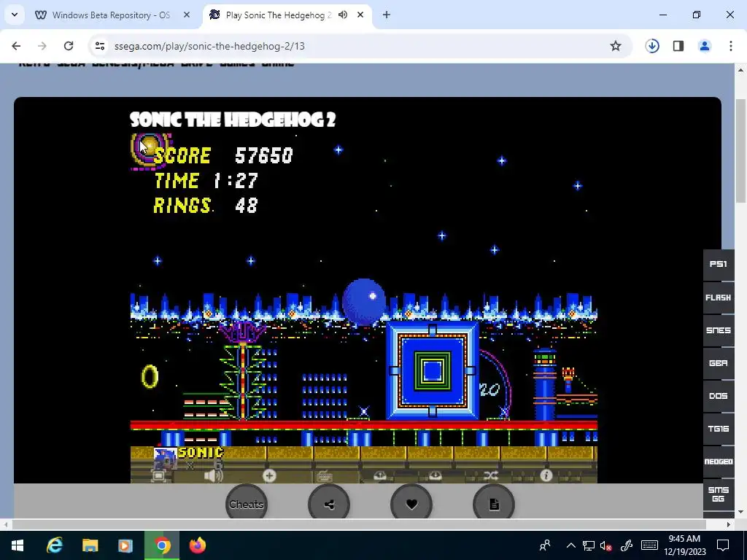747x560 pixels.
Task: Open the Cheats round button
Action: [247, 505]
